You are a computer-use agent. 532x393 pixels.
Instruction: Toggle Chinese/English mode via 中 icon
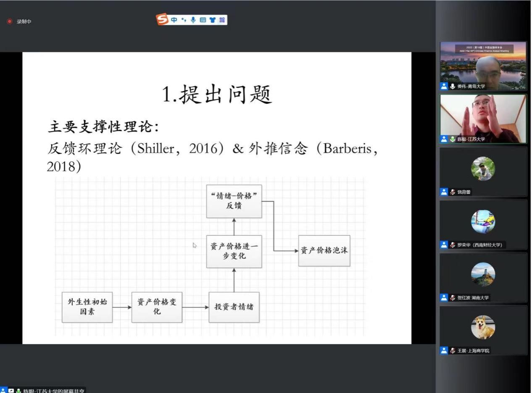[174, 20]
